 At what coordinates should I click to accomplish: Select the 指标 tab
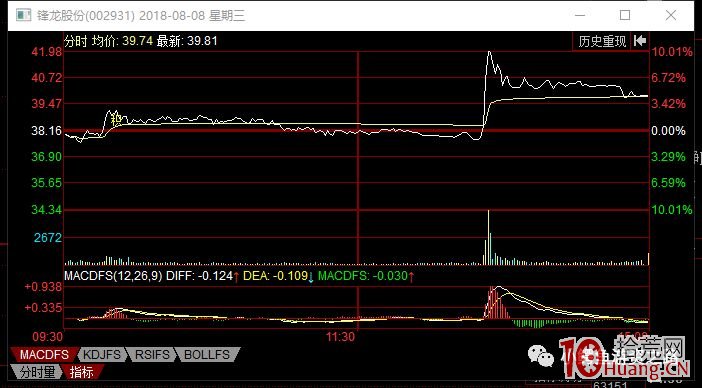[x=82, y=372]
